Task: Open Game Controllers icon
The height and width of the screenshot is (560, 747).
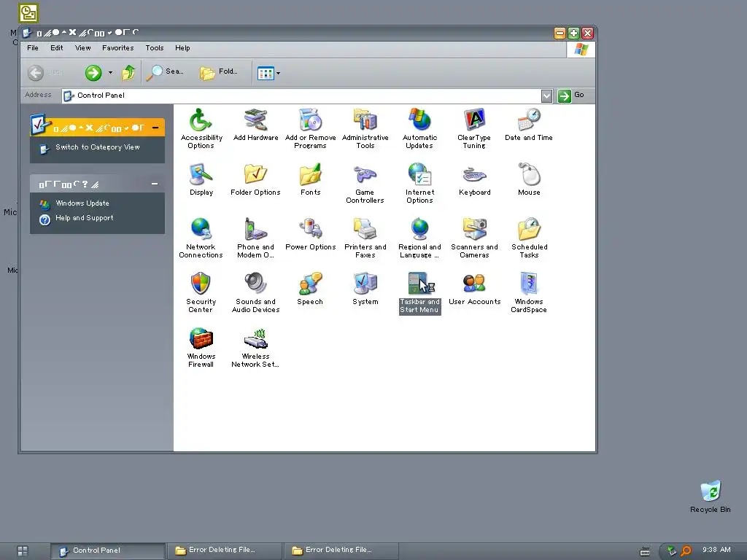Action: click(x=365, y=183)
